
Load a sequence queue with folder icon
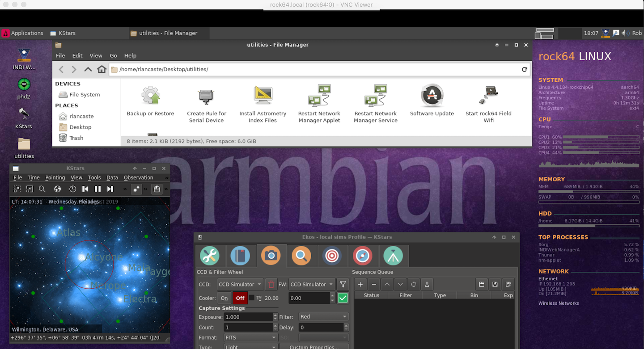coord(482,284)
